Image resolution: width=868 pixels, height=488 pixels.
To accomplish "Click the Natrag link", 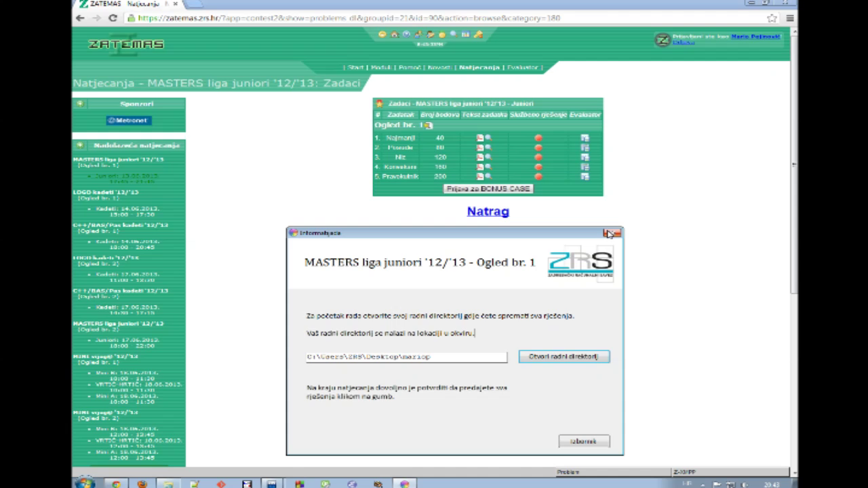I will [488, 211].
